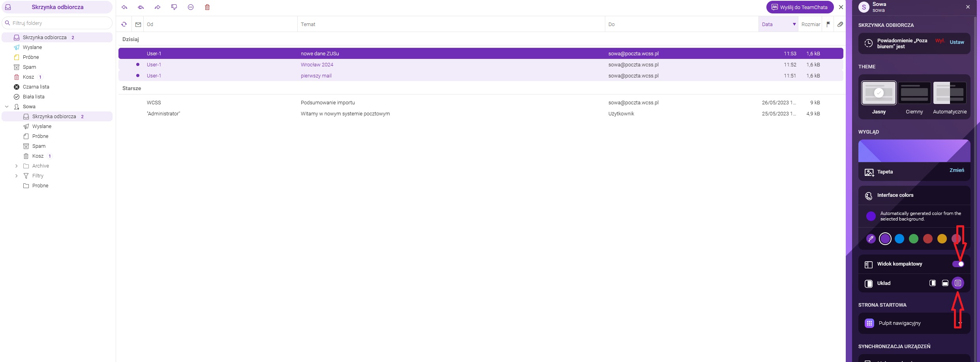This screenshot has width=980, height=362.
Task: Forward the selected message
Action: (158, 7)
